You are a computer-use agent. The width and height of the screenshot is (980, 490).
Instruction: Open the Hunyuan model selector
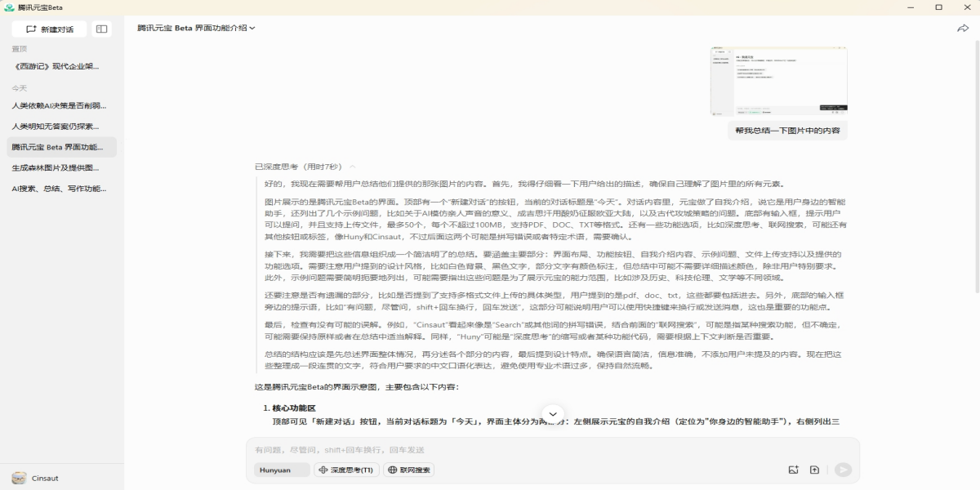(x=276, y=470)
